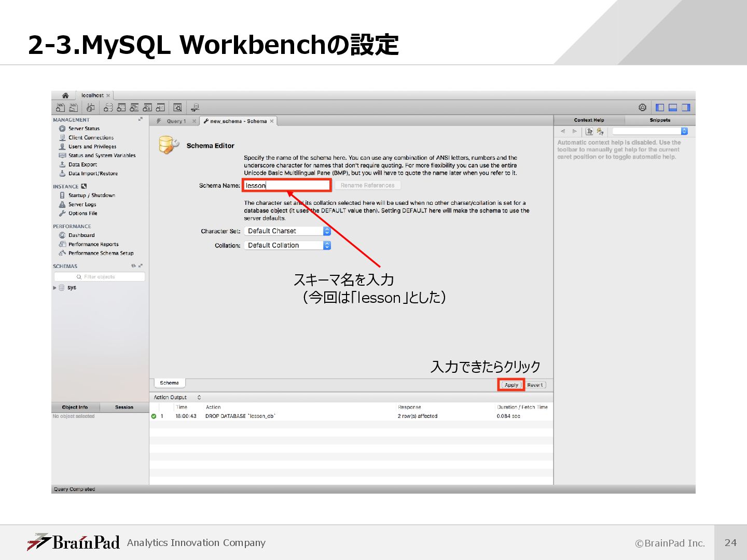Open the object inspector toolbar icon

90,107
